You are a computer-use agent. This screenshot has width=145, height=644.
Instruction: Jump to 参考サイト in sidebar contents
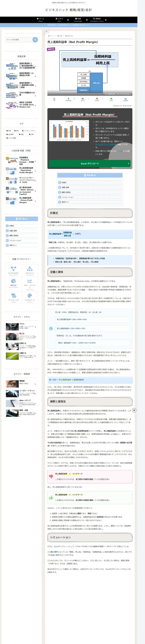(x=13, y=245)
